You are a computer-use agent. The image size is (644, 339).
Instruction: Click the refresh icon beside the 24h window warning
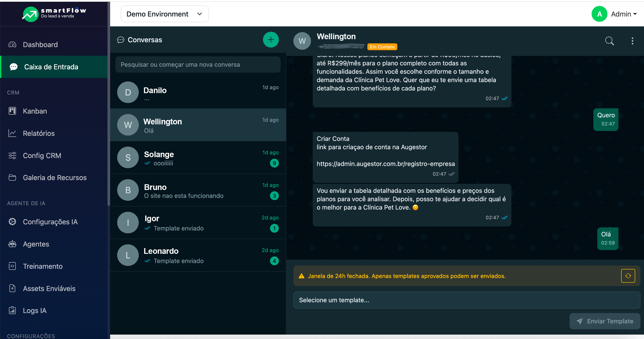click(x=628, y=276)
